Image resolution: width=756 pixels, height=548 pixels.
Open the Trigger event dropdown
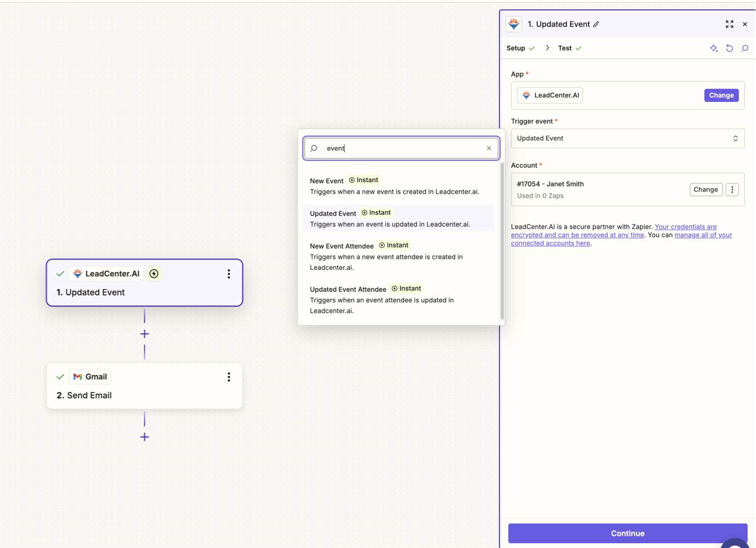click(627, 138)
